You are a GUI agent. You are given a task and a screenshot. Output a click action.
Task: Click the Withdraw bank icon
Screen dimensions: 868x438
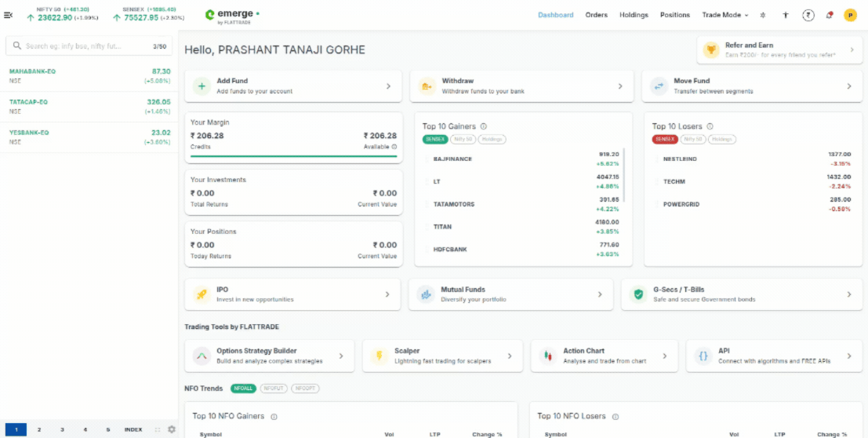(x=427, y=86)
